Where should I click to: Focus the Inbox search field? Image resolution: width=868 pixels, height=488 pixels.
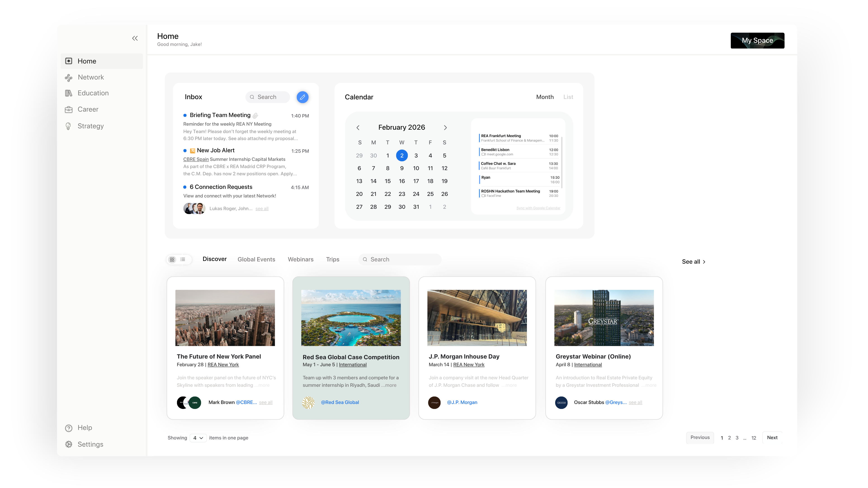click(268, 97)
